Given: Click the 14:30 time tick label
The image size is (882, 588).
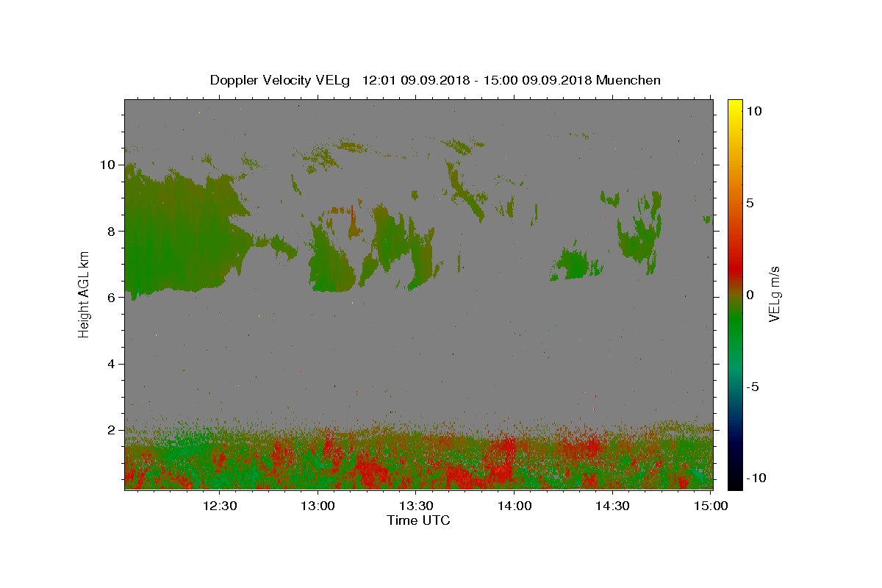Looking at the screenshot, I should click(612, 506).
